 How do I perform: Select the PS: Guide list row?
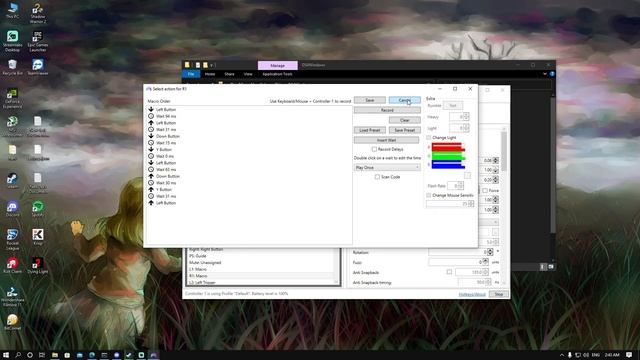pos(262,256)
